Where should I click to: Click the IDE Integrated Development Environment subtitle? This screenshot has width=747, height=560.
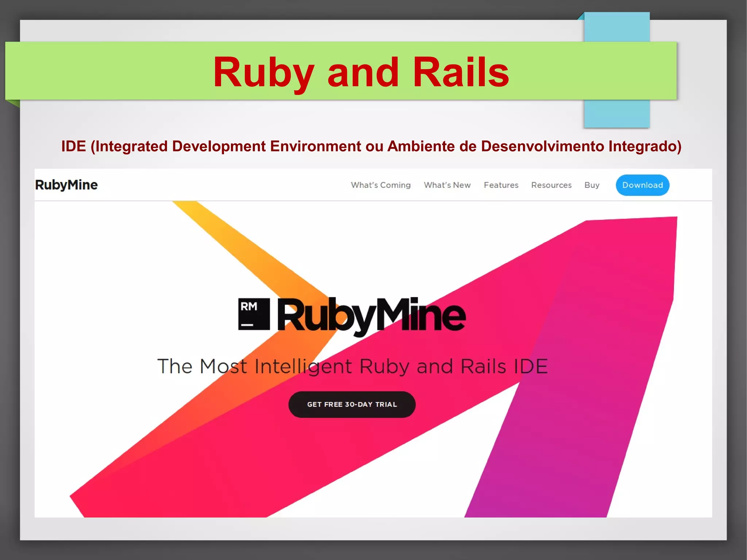371,146
